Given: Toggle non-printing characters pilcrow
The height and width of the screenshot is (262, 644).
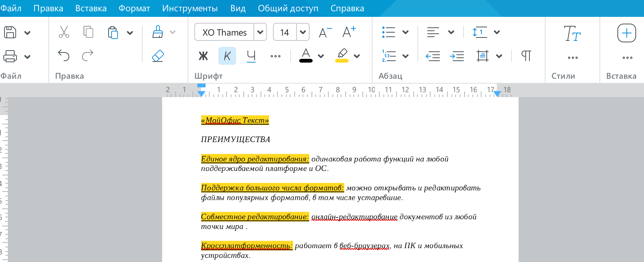Looking at the screenshot, I should tap(526, 56).
